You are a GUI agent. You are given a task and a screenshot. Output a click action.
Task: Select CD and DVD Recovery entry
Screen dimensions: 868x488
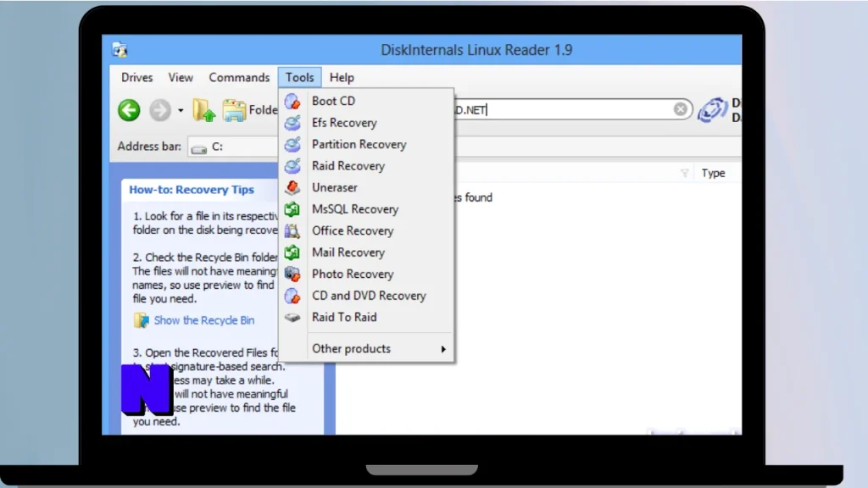(x=367, y=296)
